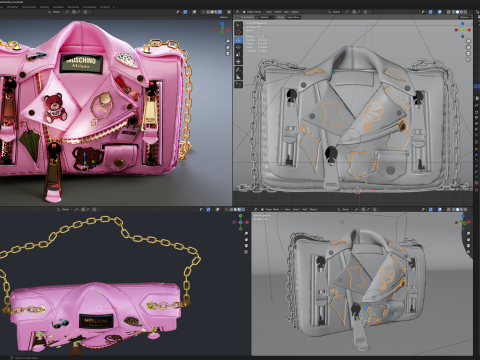The height and width of the screenshot is (360, 480).
Task: Toggle X-ray in gray toolbar viewport header
Action: [448, 12]
